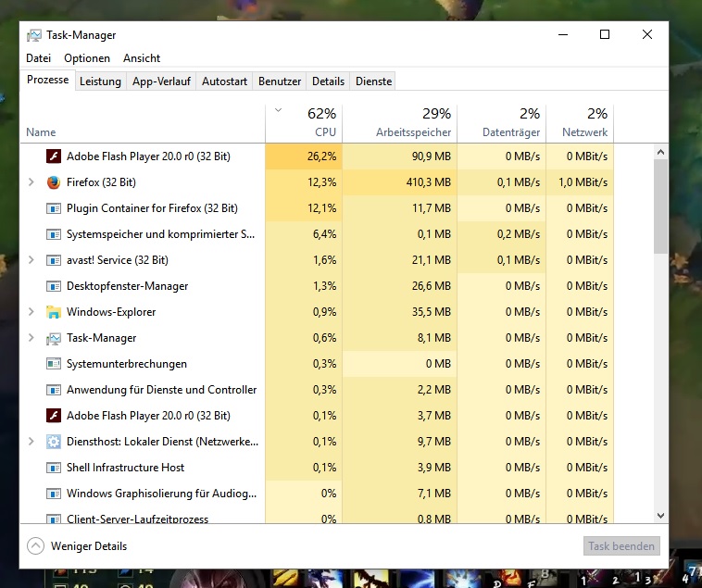This screenshot has width=702, height=588.
Task: Maximize the Task-Manager window
Action: pyautogui.click(x=605, y=34)
